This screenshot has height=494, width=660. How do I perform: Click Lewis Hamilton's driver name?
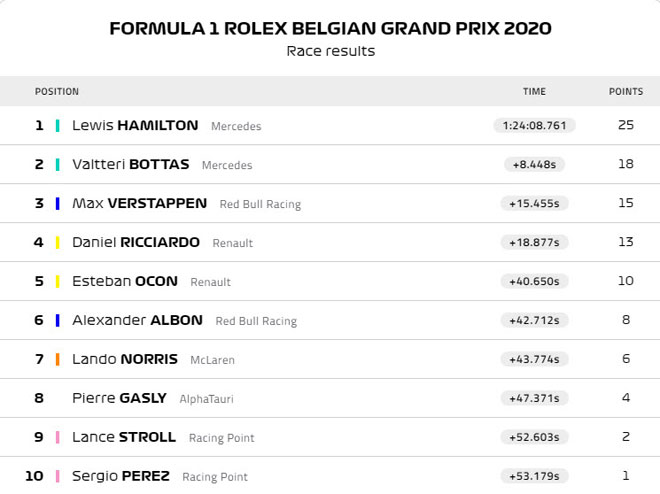click(135, 126)
